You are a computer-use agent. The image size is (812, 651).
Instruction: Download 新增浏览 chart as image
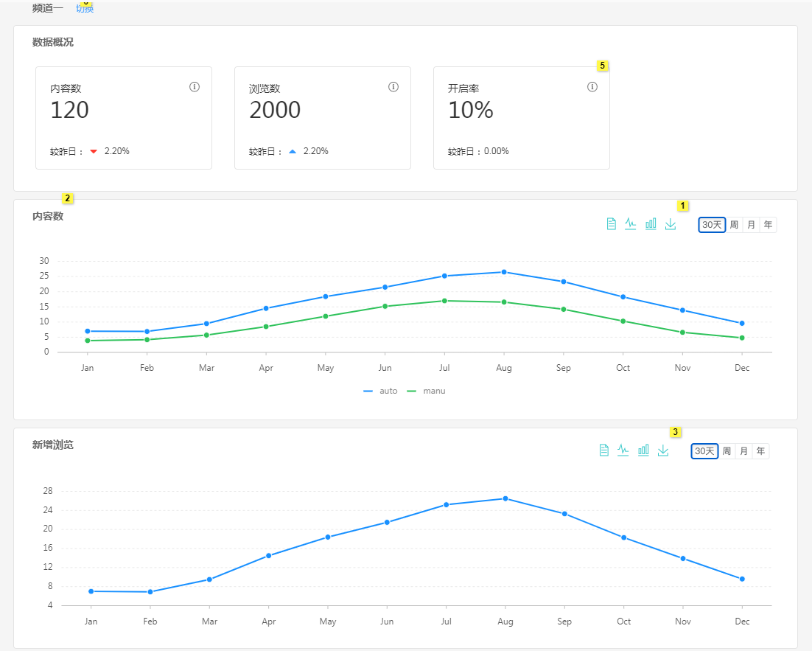(663, 450)
